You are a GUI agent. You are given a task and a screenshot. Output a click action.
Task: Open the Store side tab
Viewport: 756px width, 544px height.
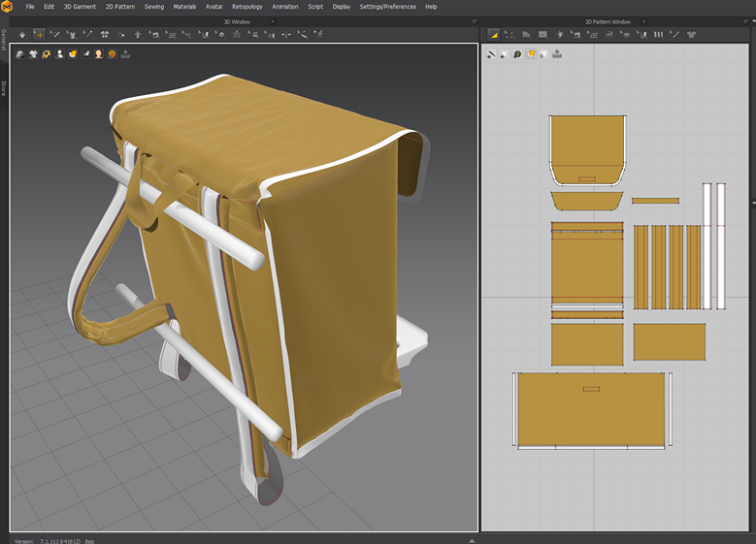coord(4,88)
